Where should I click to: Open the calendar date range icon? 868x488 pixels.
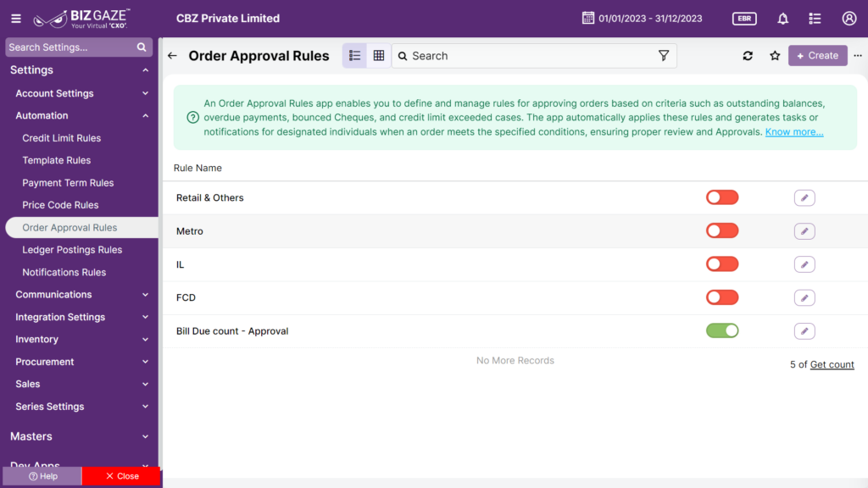pos(588,19)
